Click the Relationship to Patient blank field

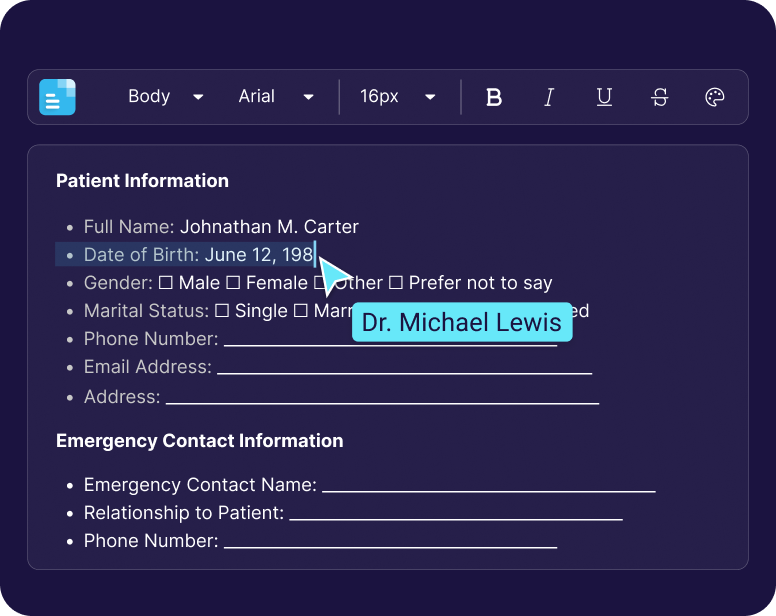pyautogui.click(x=455, y=515)
